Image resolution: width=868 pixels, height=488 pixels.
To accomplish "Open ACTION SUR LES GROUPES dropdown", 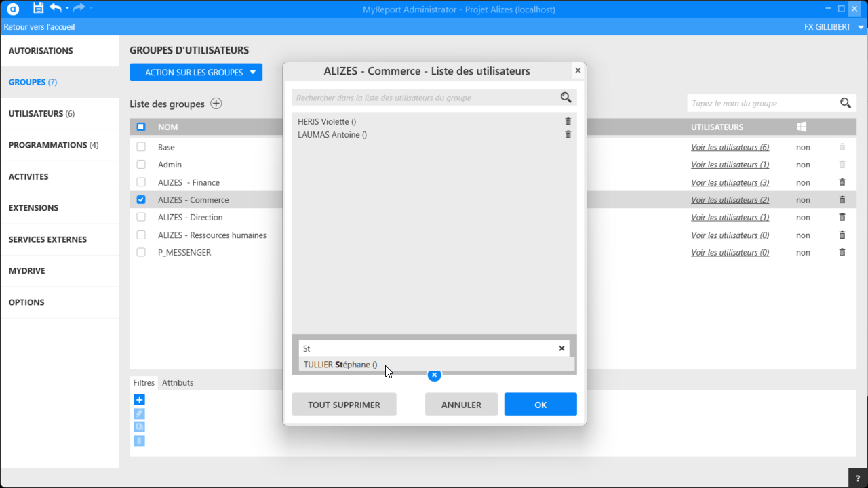I will tap(196, 73).
